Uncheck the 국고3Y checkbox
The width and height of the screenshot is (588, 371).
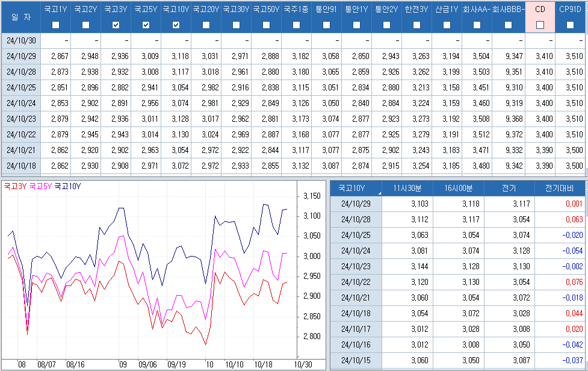coord(116,25)
